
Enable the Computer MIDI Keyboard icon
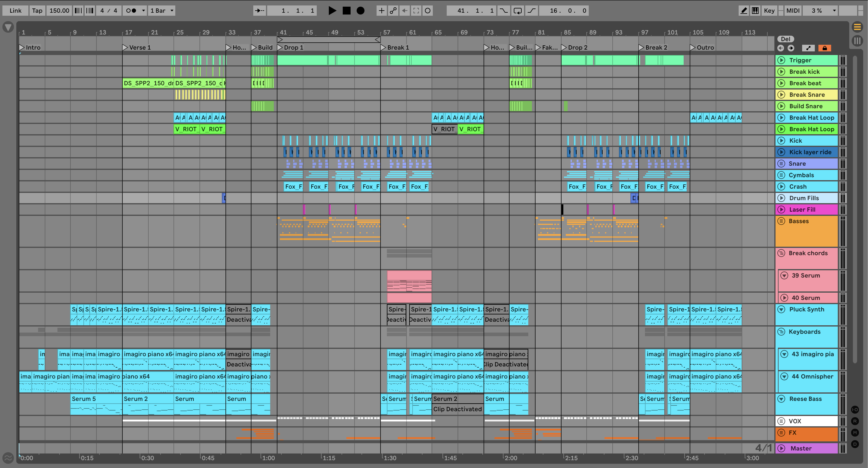click(756, 11)
